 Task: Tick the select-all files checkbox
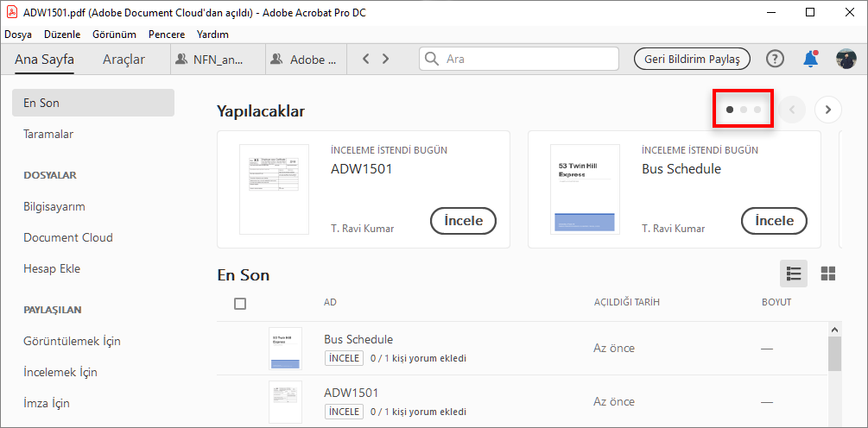[240, 303]
